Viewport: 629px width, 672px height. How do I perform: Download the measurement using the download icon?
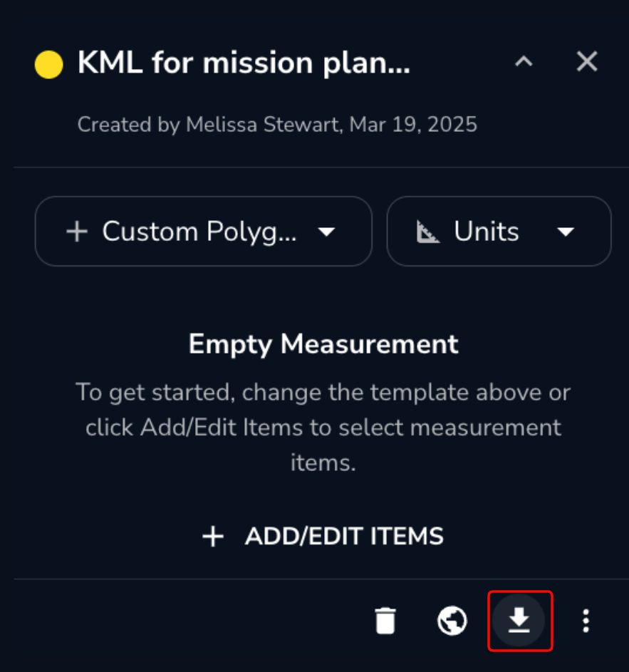pos(519,621)
